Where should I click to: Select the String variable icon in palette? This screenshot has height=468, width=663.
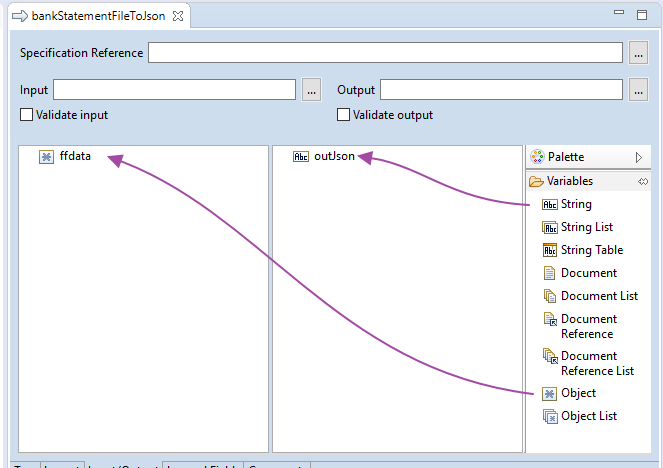click(x=550, y=205)
